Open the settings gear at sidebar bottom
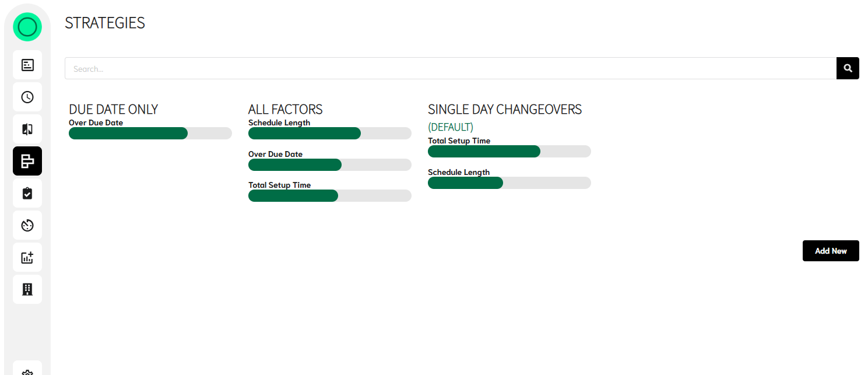The height and width of the screenshot is (375, 868). click(x=27, y=371)
